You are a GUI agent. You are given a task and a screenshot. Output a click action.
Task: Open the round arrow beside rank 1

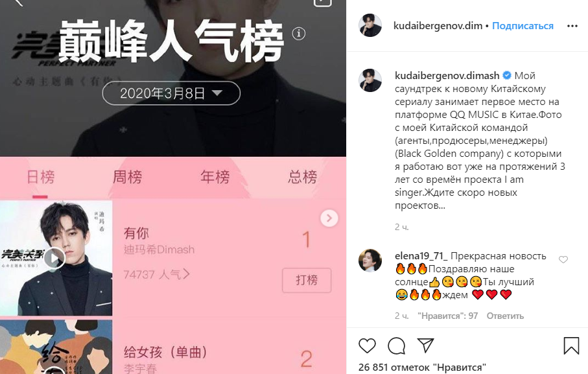click(329, 218)
